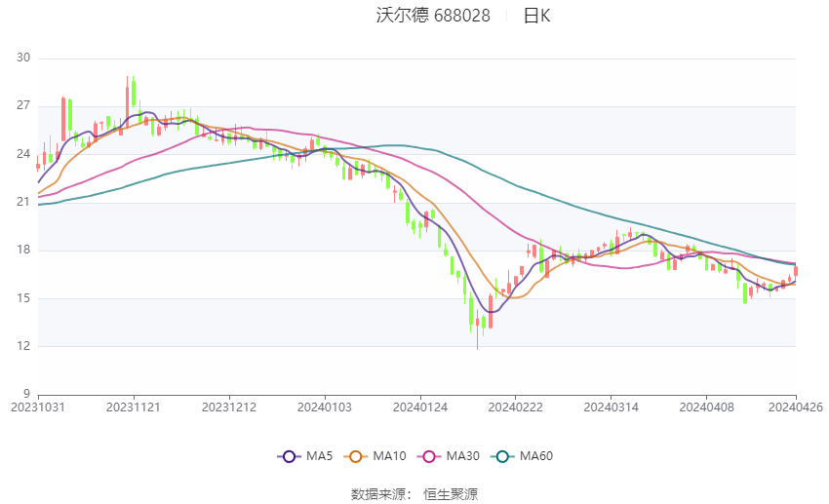This screenshot has height=504, width=829.
Task: Click the y-axis value 18
Action: 23,250
